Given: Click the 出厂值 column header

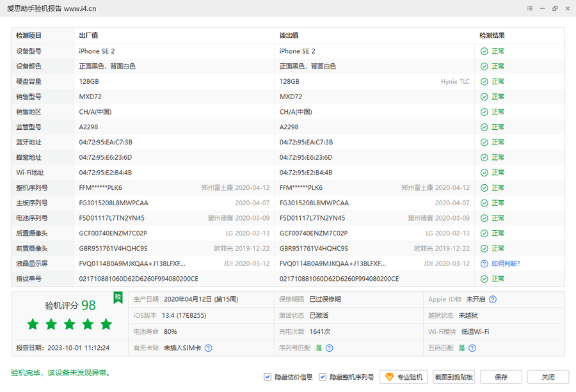Looking at the screenshot, I should (88, 36).
